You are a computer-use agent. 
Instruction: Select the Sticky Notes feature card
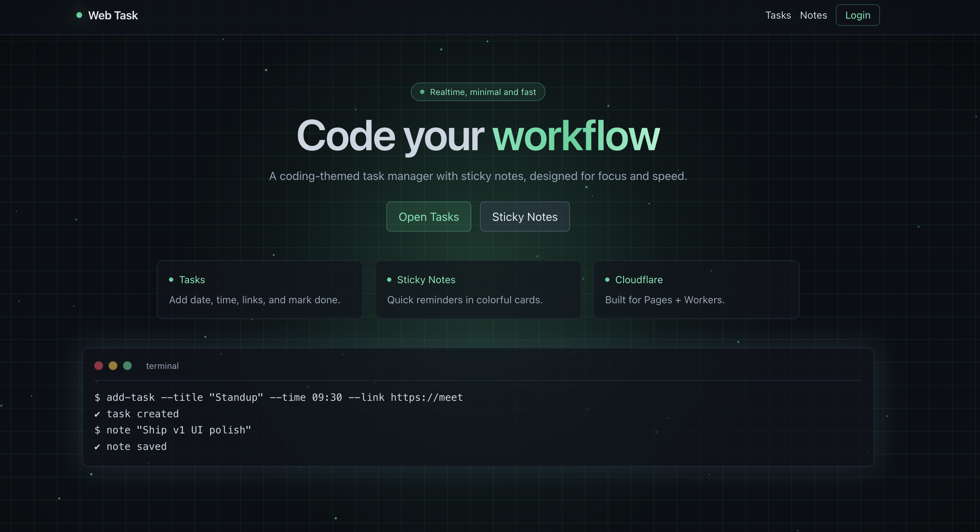[478, 289]
